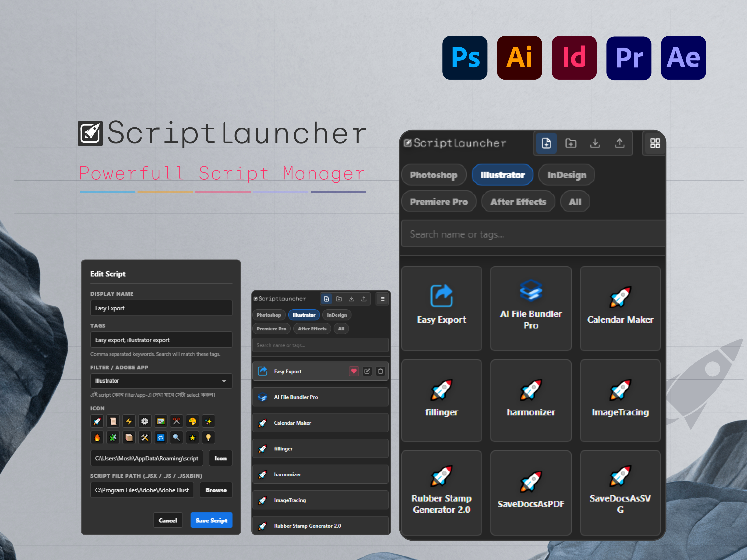This screenshot has width=747, height=560.
Task: Choose the light bulb icon in Edit Script
Action: pos(208,437)
